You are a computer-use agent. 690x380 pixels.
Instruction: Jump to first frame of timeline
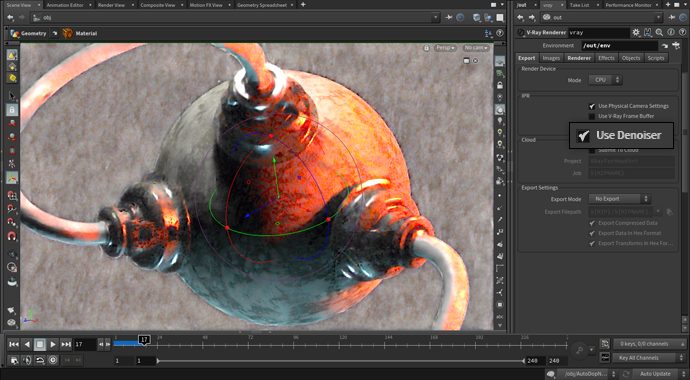(14, 344)
